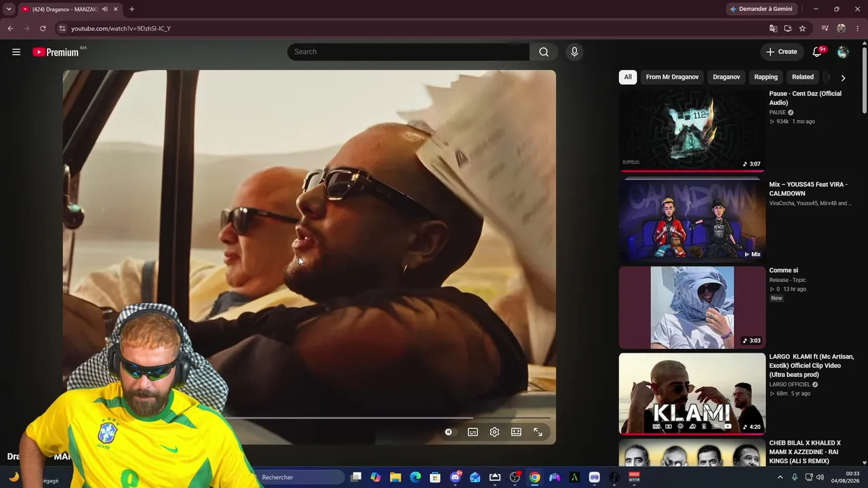This screenshot has height=488, width=868.
Task: Toggle subtitles in the video player
Action: coord(473,432)
